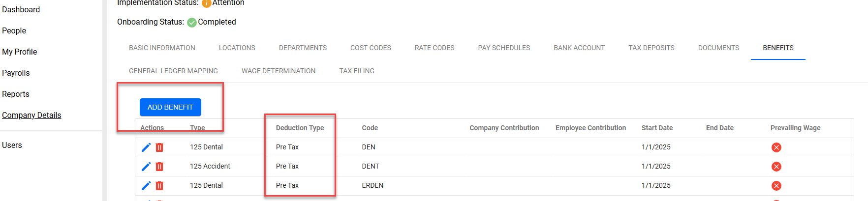Edit the ERDEN benefit entry
Image resolution: width=868 pixels, height=201 pixels.
pos(146,186)
